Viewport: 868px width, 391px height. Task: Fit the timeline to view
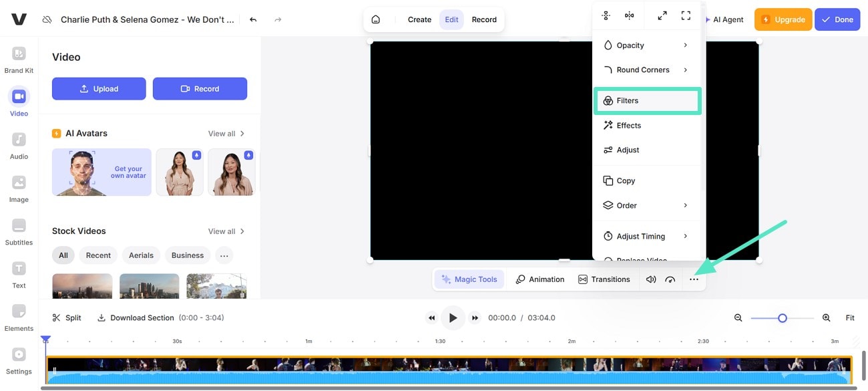850,318
